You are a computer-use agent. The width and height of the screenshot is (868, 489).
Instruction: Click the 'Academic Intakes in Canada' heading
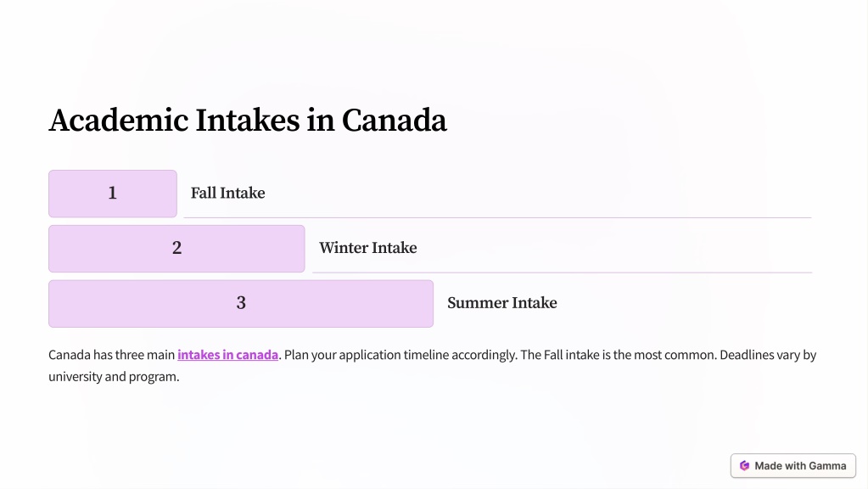(248, 121)
